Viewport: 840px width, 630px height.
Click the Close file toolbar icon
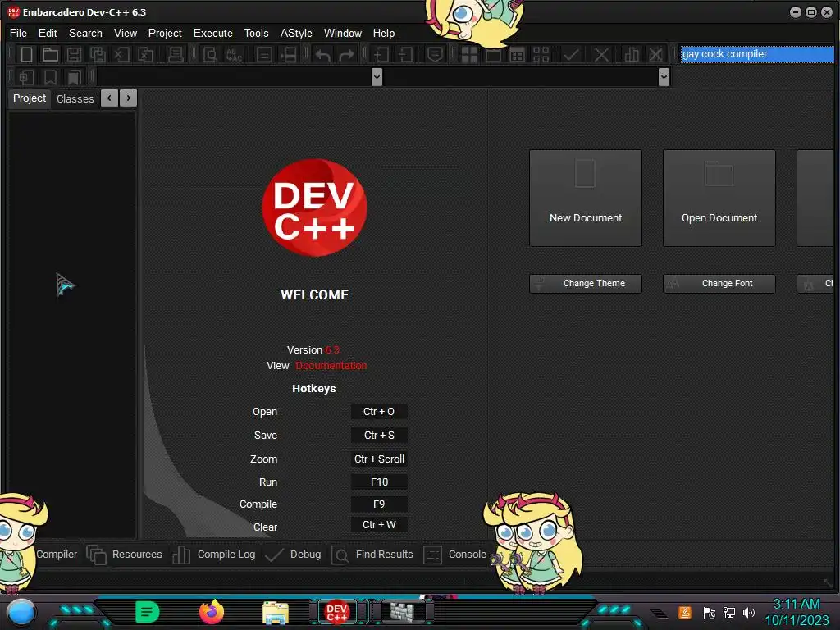pos(121,55)
